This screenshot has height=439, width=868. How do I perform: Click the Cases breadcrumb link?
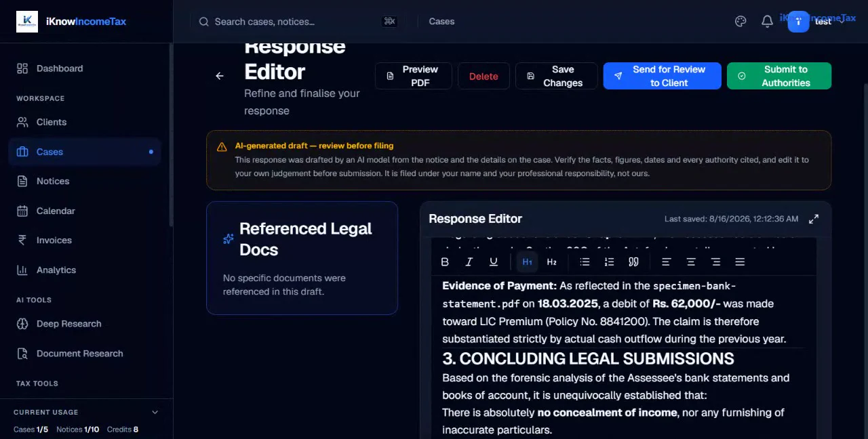coord(441,22)
